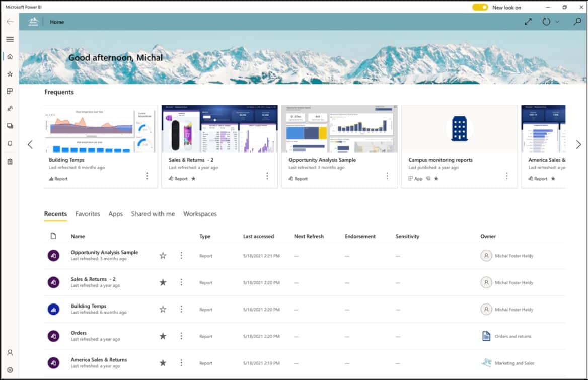The height and width of the screenshot is (380, 588).
Task: Open the clipboard icon in the sidebar
Action: 10,161
